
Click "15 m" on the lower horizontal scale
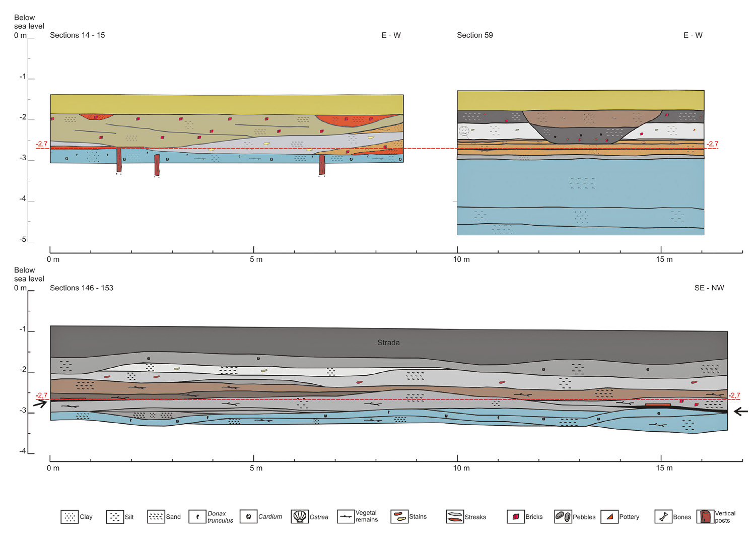664,468
